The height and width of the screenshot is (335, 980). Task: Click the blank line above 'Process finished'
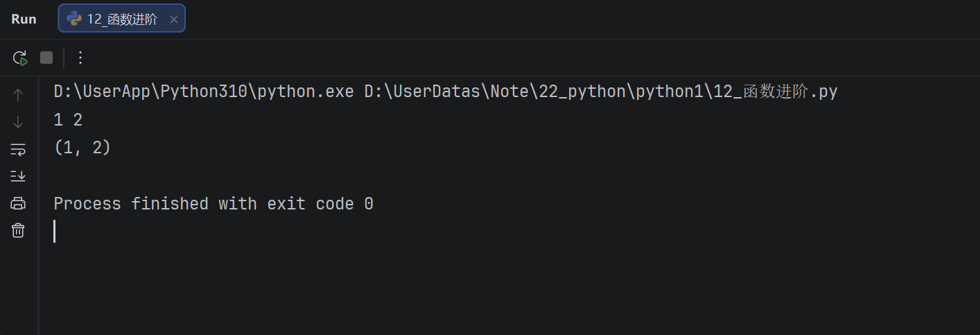click(x=208, y=176)
